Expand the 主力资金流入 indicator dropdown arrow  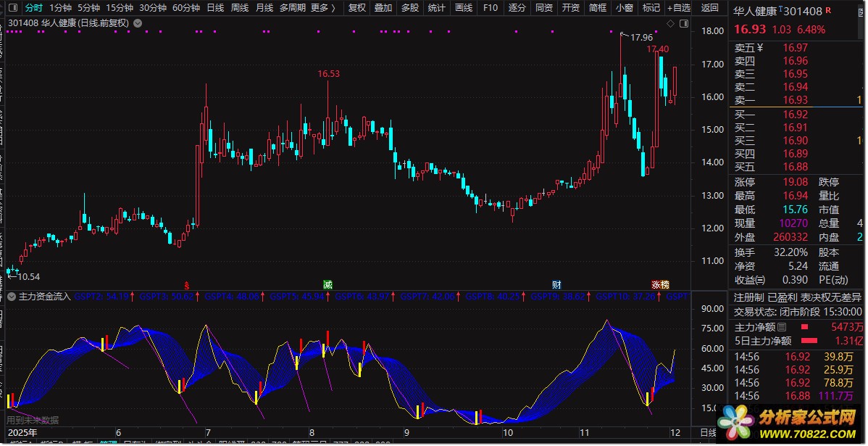point(12,297)
